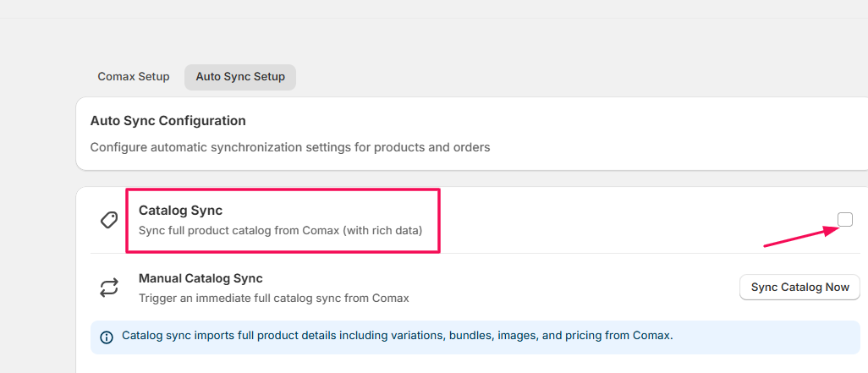Click the Manual Catalog Sync title
The width and height of the screenshot is (868, 373).
(201, 278)
